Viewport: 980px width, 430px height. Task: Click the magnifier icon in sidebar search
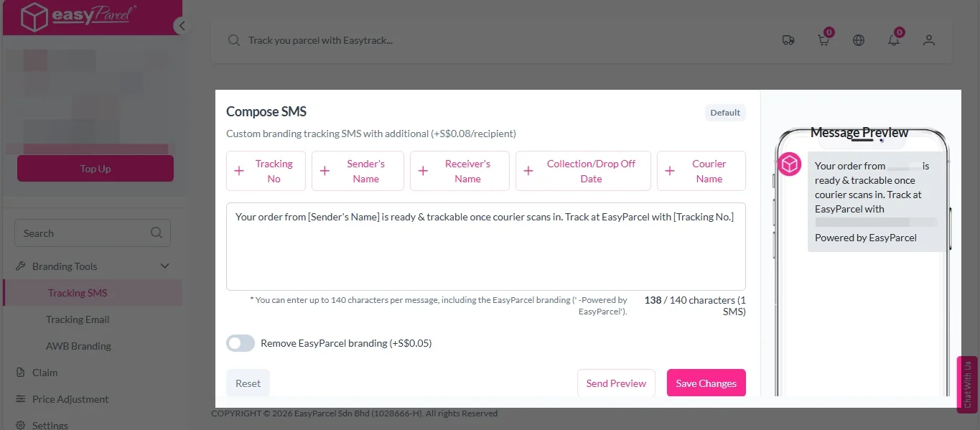[157, 233]
